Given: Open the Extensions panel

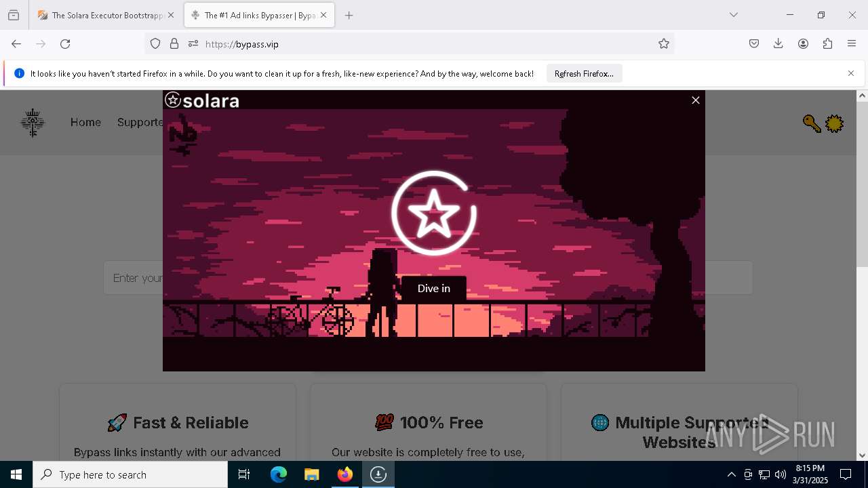Looking at the screenshot, I should click(827, 43).
